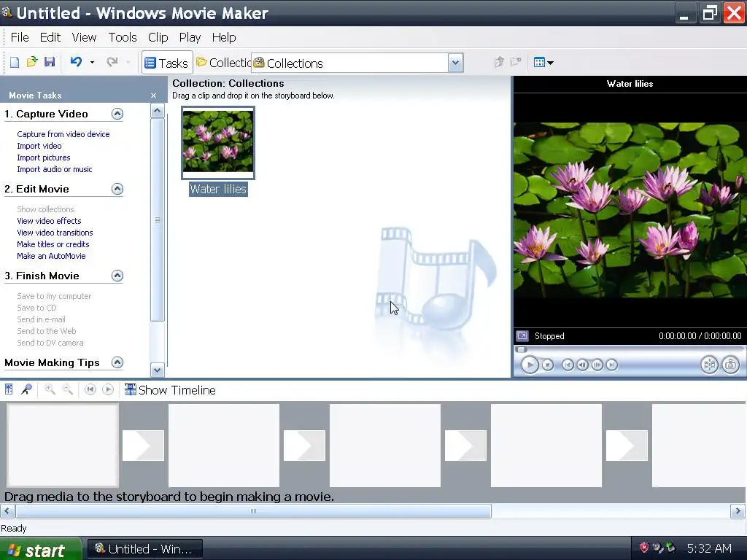Open View video effects
The image size is (747, 560).
[x=49, y=221]
